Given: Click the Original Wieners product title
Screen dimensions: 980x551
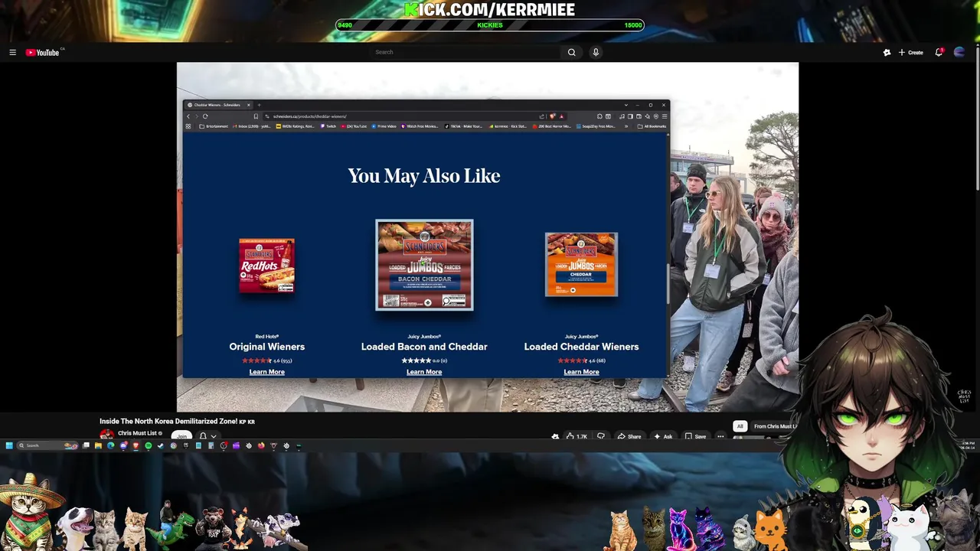Looking at the screenshot, I should pos(266,347).
